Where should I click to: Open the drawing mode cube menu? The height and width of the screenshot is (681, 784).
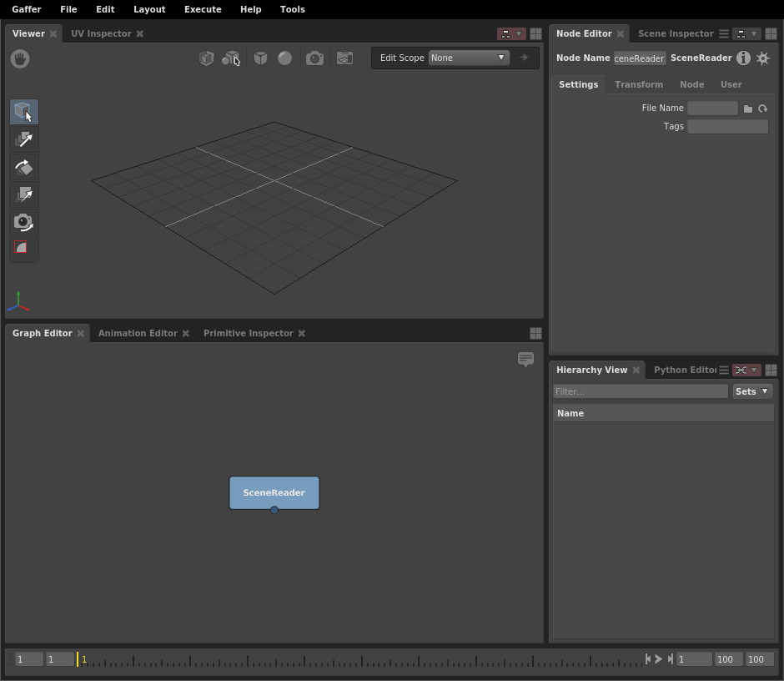[x=260, y=58]
